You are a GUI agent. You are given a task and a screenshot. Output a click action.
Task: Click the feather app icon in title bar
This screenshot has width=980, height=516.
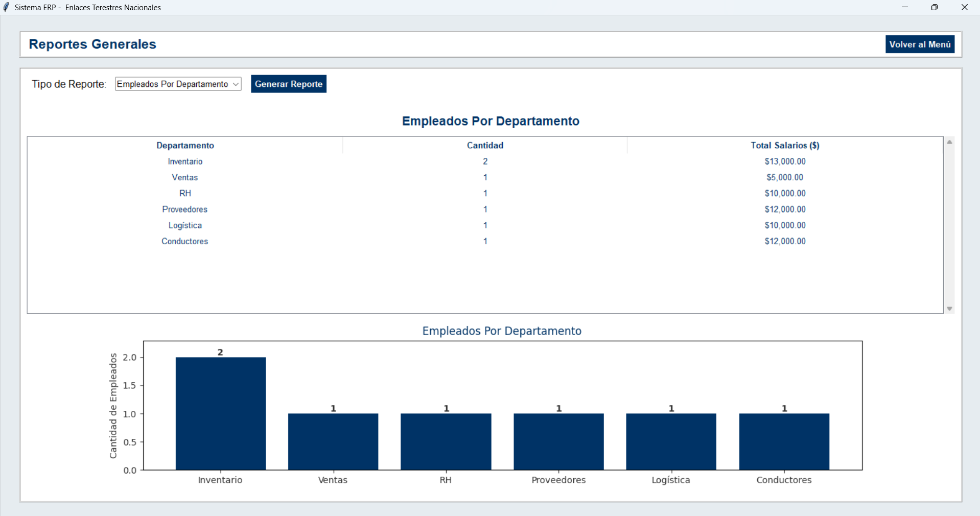click(x=6, y=7)
